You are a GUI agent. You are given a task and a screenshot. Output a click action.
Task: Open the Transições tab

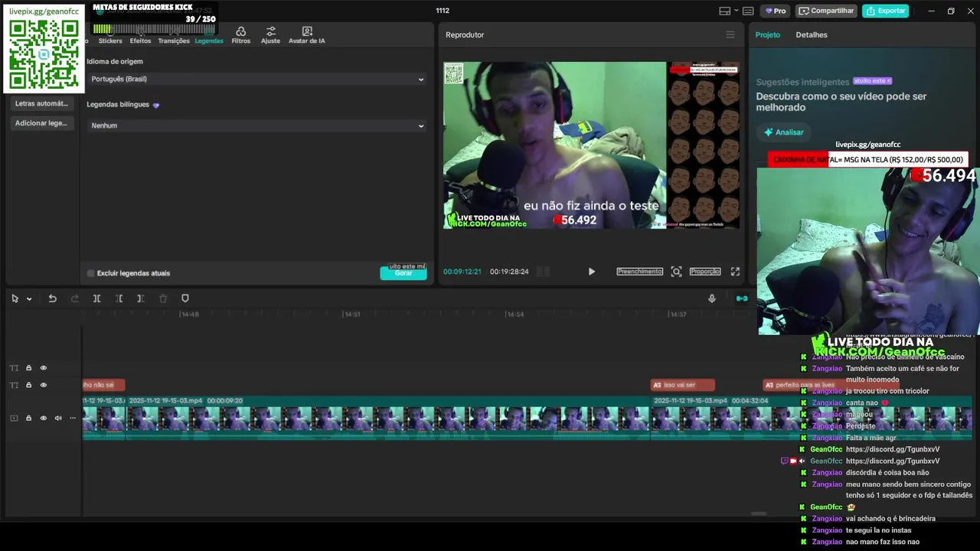click(174, 35)
